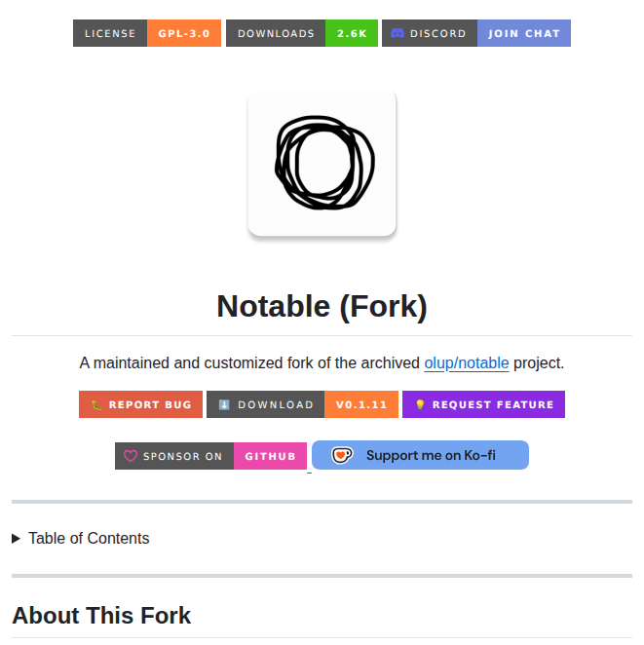The width and height of the screenshot is (644, 645).
Task: Click the pink GITHUB sponsor label
Action: point(270,456)
